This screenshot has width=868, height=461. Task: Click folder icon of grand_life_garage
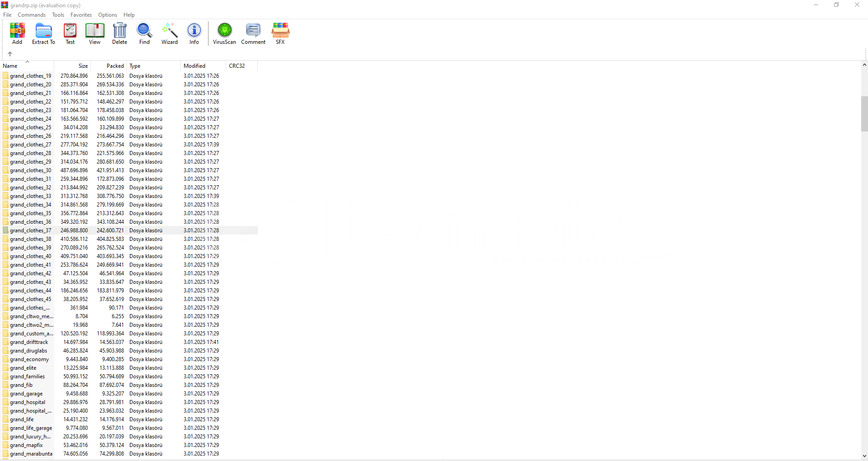coord(5,428)
